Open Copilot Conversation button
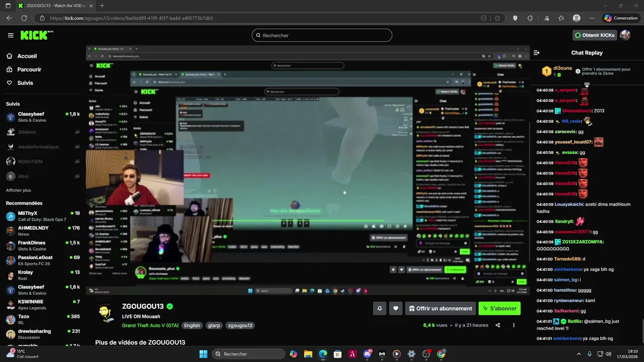 [x=621, y=18]
